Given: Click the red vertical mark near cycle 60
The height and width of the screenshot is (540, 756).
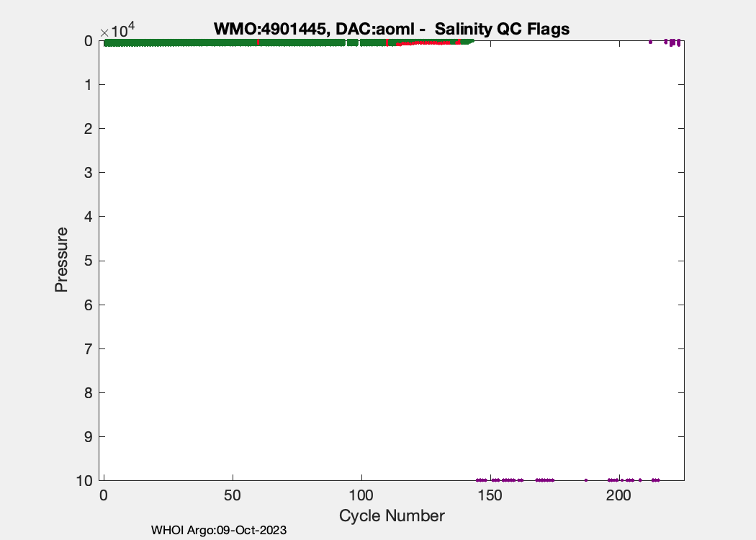Looking at the screenshot, I should [258, 42].
